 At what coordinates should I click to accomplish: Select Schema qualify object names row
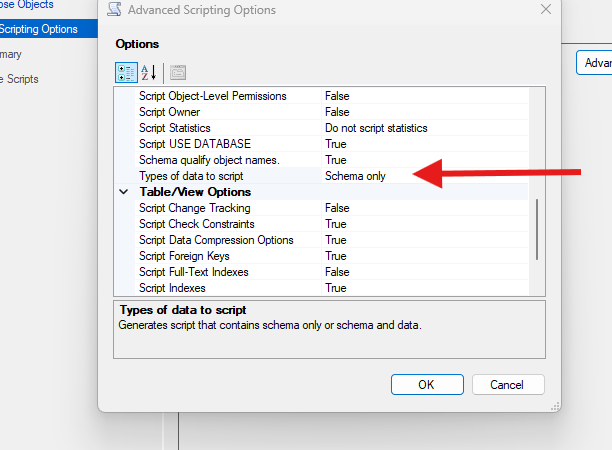(208, 160)
